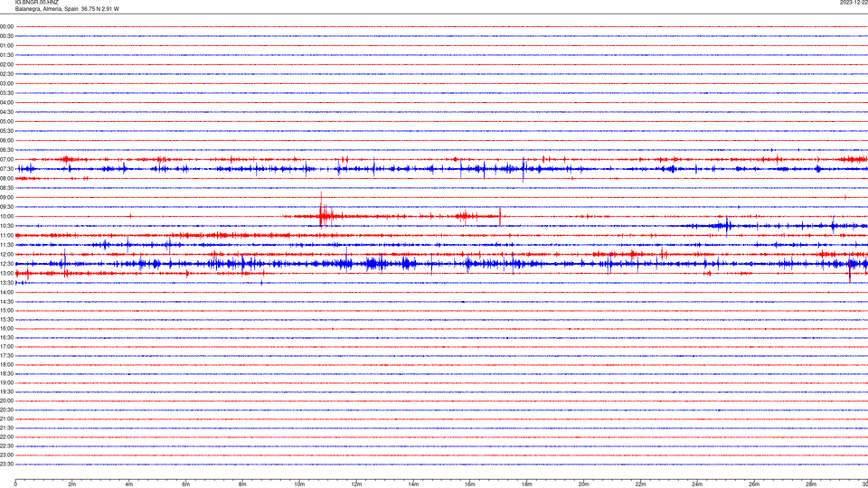Select the 20:30 trace time label
Screen dimensions: 868x488
[x=6, y=410]
